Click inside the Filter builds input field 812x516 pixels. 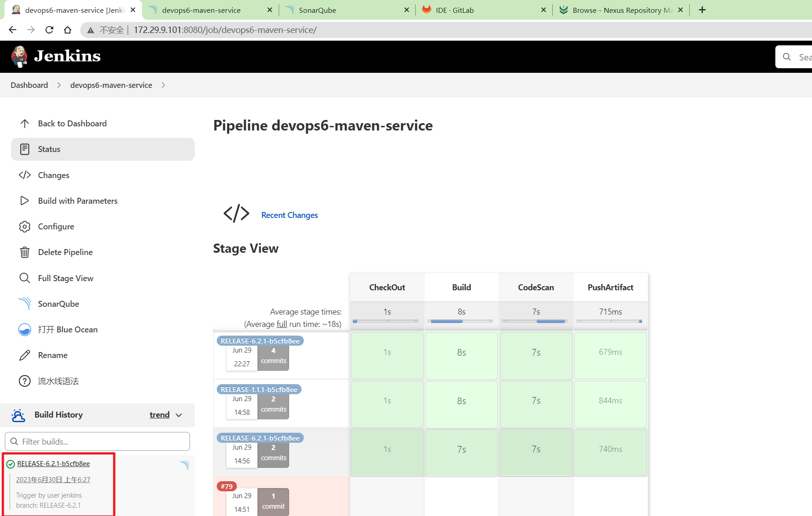tap(97, 441)
